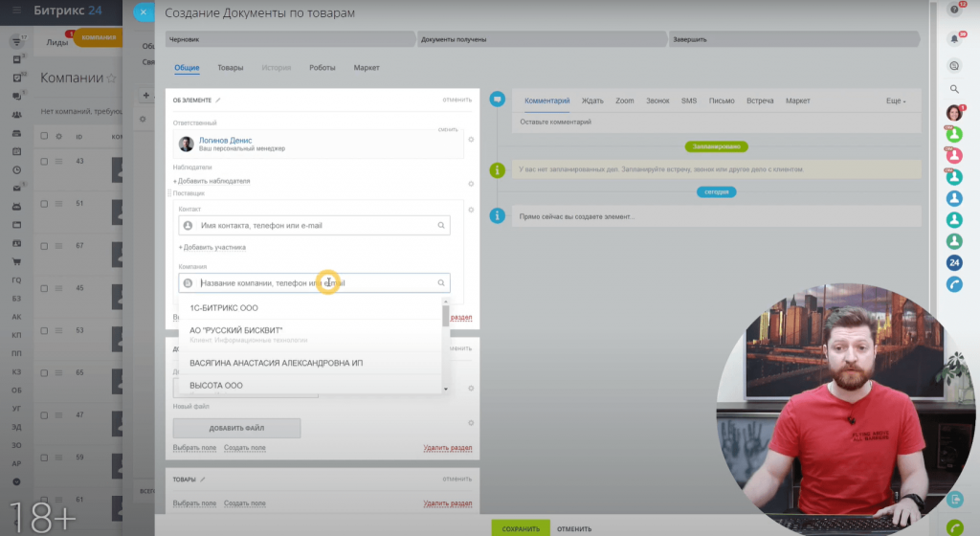Screen dimensions: 980x536
Task: Favorite Компании with the star icon
Action: coord(112,78)
